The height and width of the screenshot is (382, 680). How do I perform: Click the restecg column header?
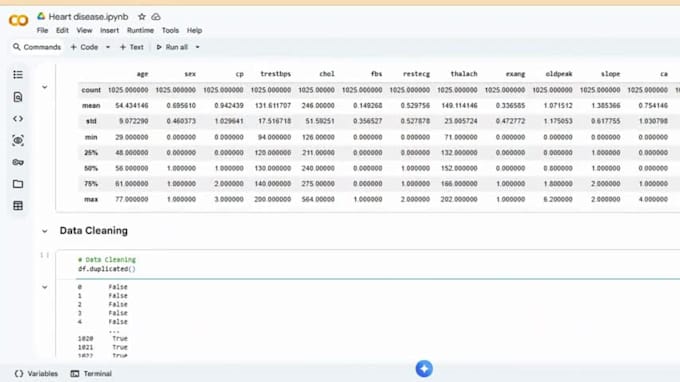tap(416, 74)
